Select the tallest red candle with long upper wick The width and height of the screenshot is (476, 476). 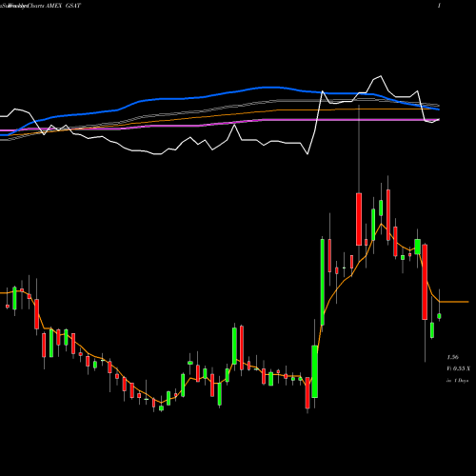click(359, 219)
